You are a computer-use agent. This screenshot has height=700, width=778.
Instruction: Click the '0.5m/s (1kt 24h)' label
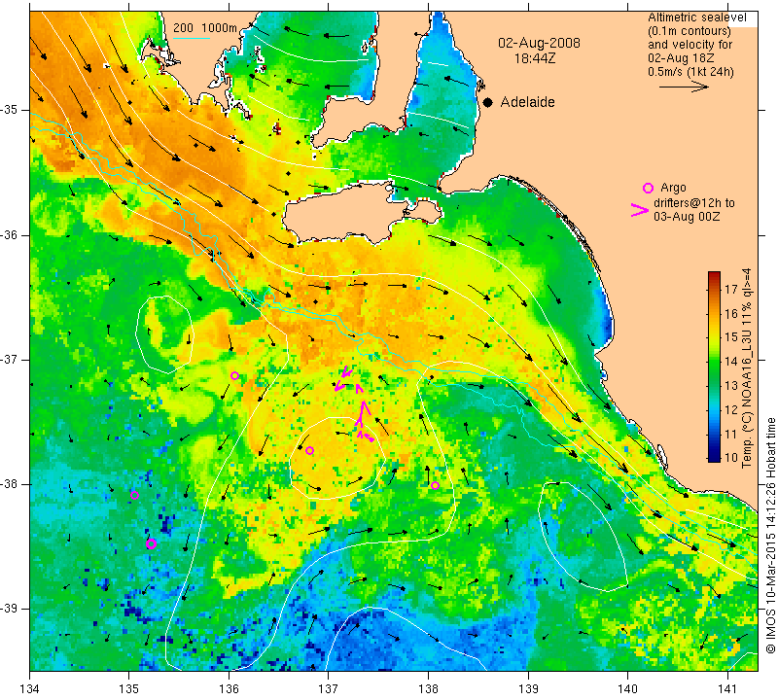[x=690, y=71]
